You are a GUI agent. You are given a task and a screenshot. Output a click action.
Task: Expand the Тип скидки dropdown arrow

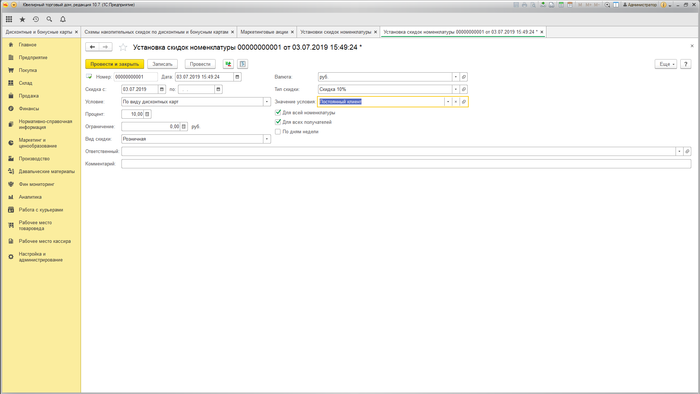pos(456,89)
